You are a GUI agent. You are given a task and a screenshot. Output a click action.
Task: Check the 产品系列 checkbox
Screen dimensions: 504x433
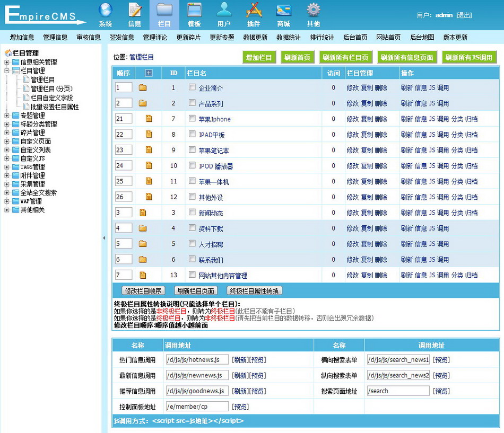coord(192,102)
